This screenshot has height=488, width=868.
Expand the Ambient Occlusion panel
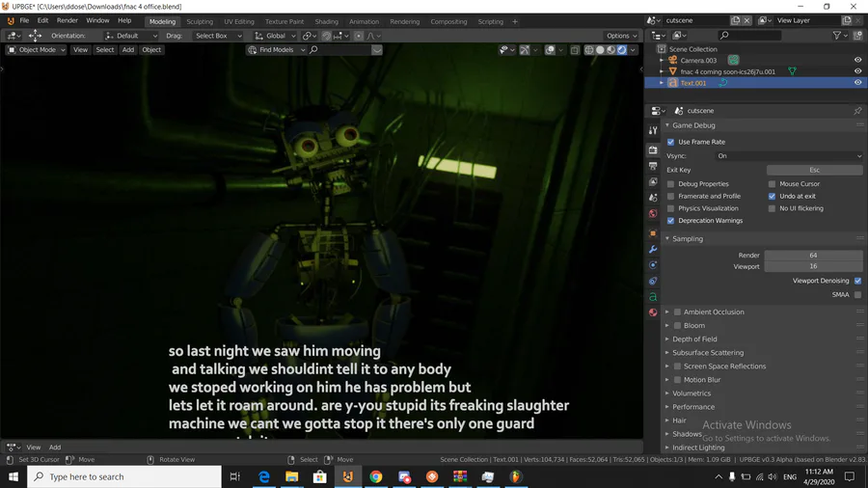click(667, 312)
